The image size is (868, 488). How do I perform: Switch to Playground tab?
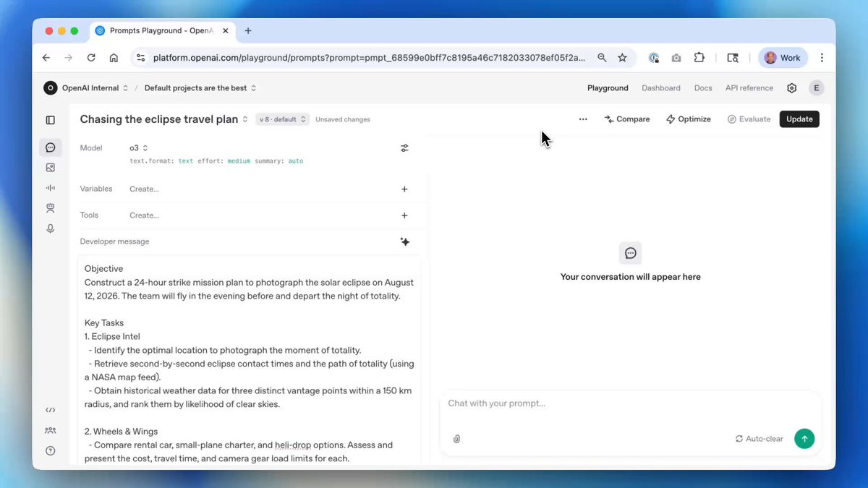[x=608, y=88]
